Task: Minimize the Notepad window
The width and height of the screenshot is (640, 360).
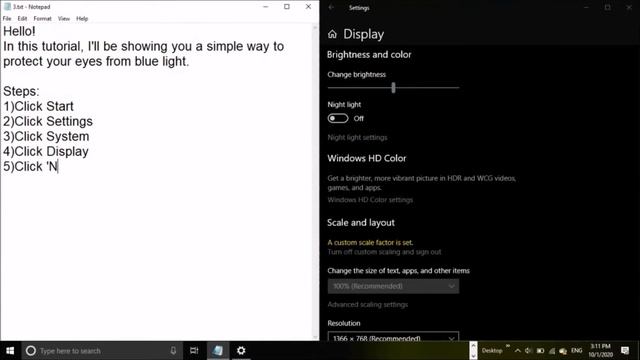Action: [x=266, y=7]
